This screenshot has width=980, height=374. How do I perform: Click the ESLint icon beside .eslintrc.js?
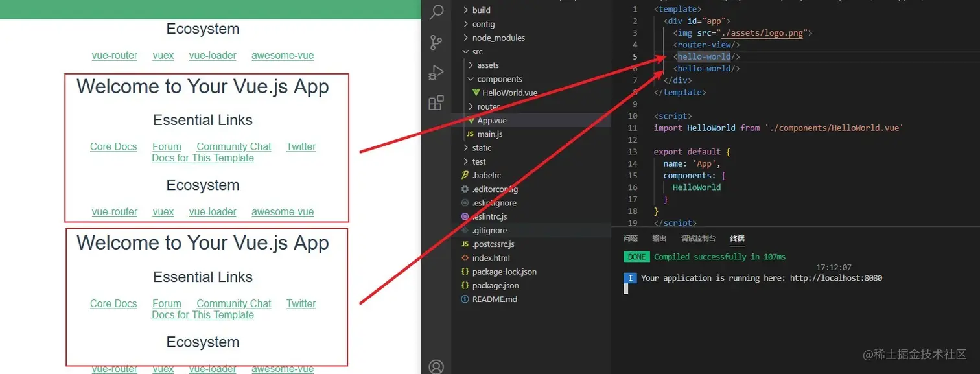coord(465,216)
